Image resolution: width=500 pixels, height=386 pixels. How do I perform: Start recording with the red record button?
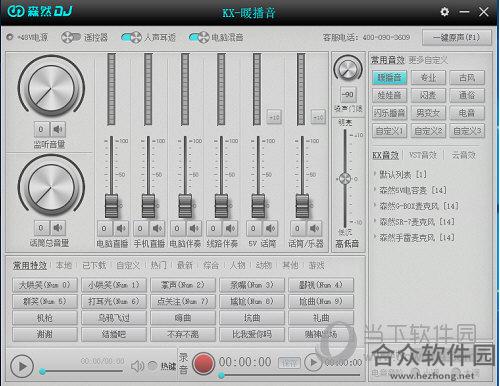[204, 363]
